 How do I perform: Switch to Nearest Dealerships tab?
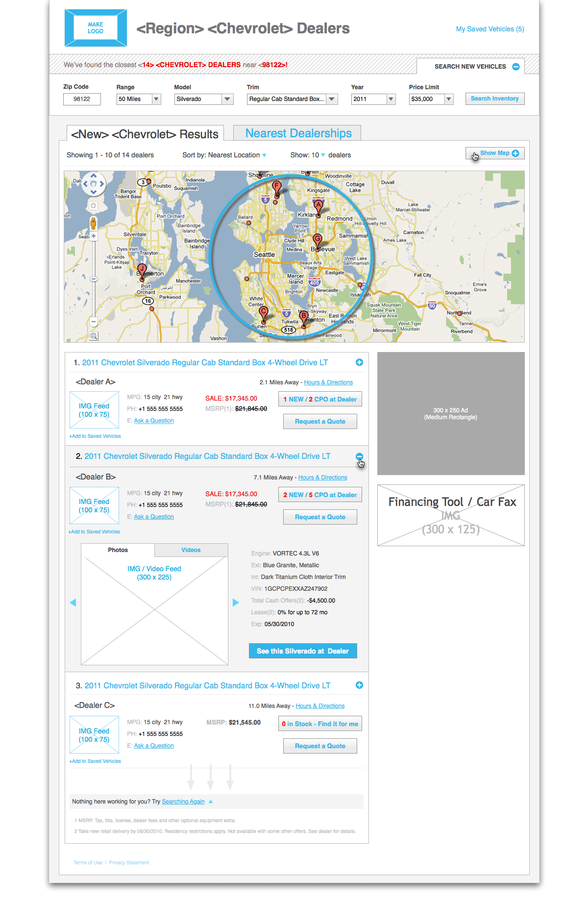[x=297, y=133]
